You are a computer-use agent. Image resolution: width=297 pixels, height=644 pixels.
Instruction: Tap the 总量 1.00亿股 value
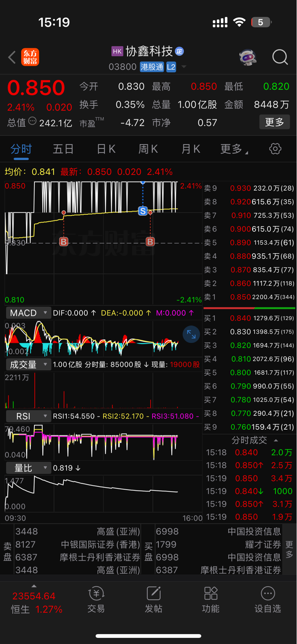(x=197, y=104)
